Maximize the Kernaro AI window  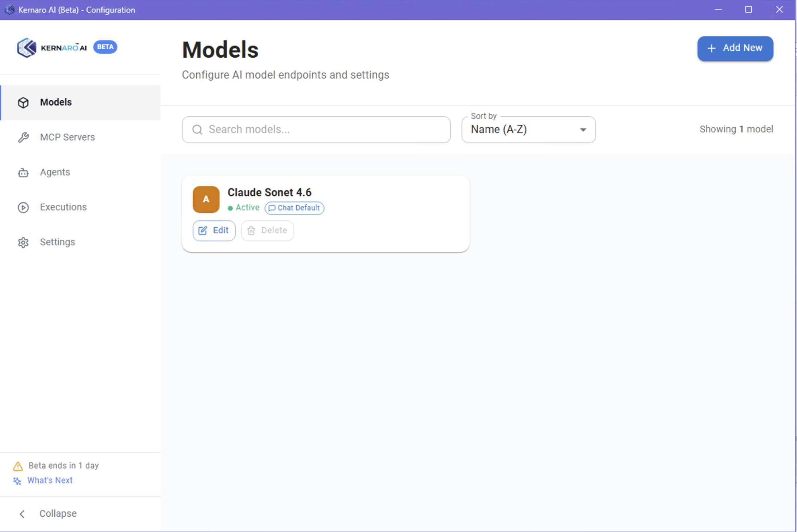pos(748,10)
